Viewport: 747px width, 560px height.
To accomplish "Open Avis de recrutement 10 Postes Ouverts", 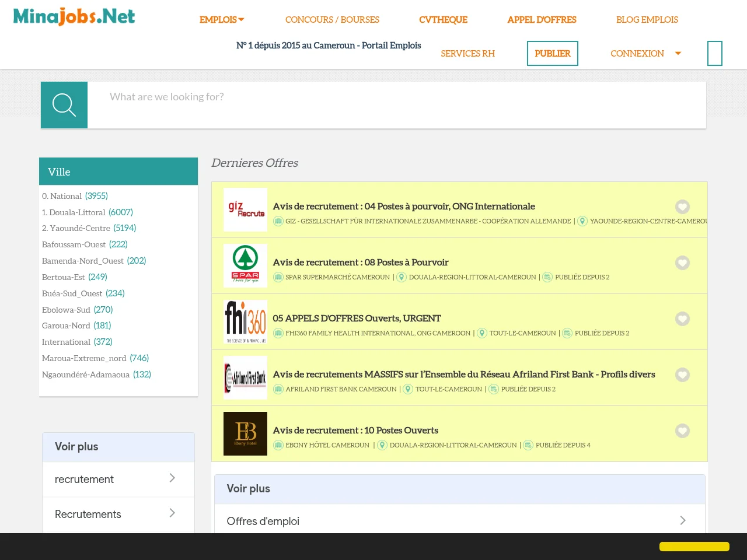I will 355,430.
